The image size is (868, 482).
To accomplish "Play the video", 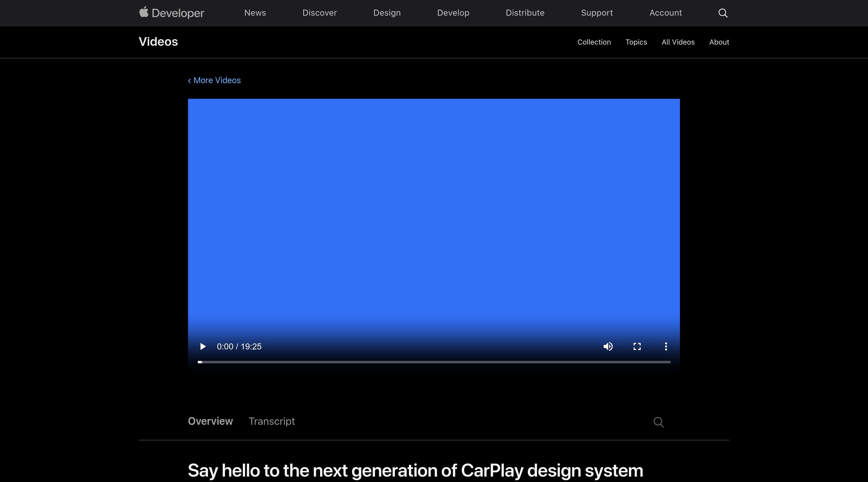I will 203,347.
